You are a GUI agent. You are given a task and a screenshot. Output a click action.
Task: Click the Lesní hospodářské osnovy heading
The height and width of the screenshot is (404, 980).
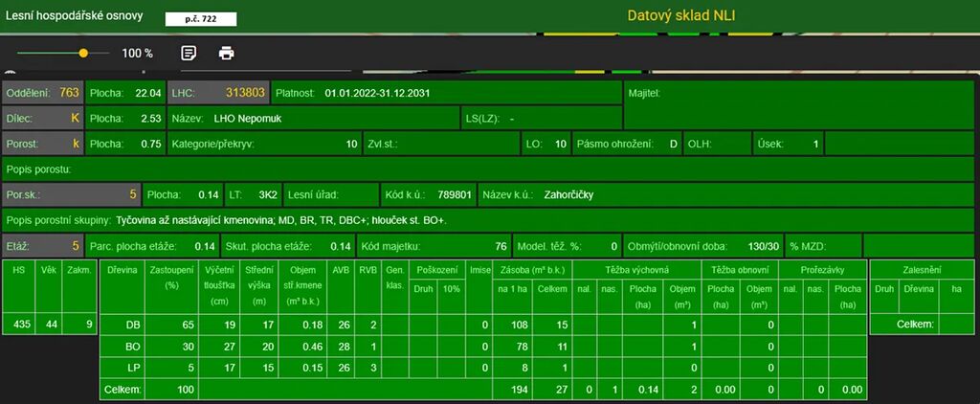(73, 16)
